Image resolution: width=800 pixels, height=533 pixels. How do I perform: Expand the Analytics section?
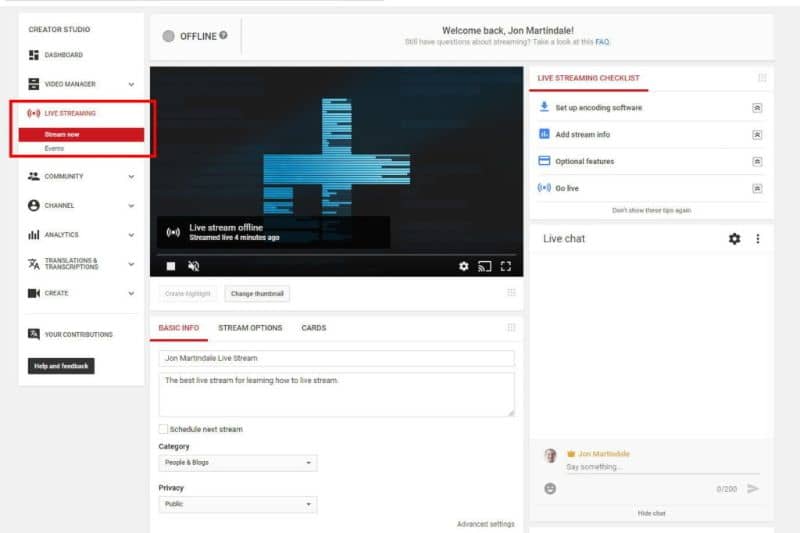pos(131,235)
